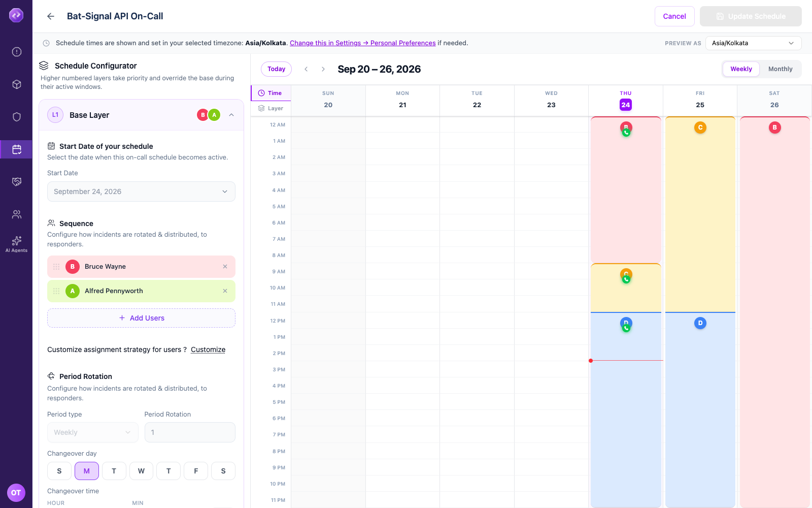Open the services cube icon in sidebar

17,84
